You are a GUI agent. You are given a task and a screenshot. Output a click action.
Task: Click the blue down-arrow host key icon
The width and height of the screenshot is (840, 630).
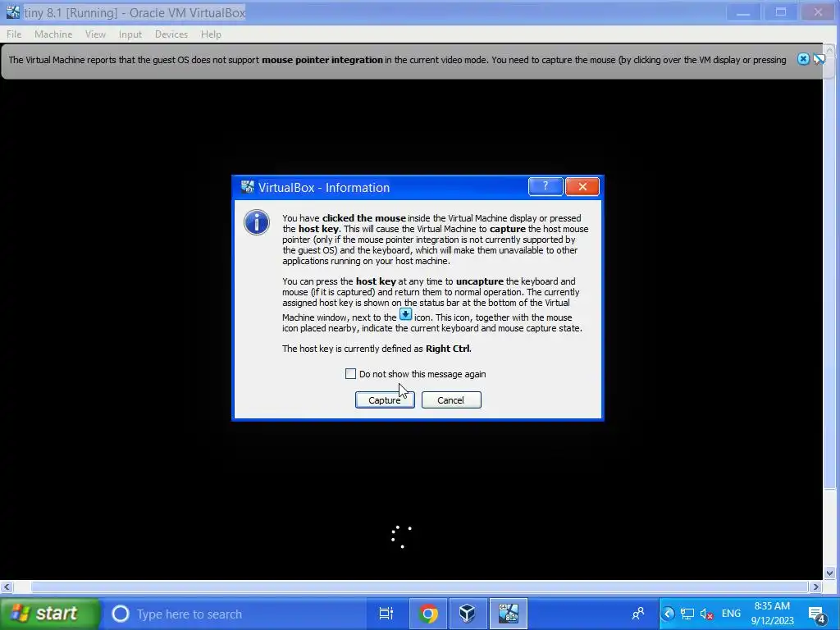405,314
